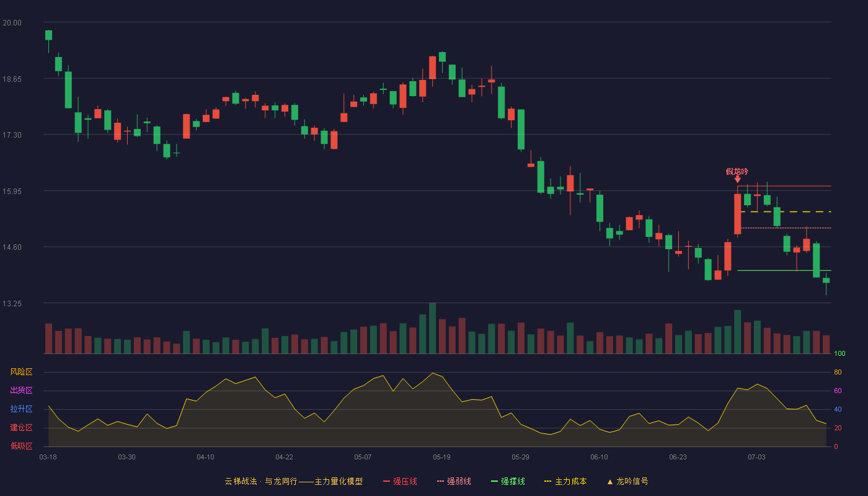Viewport: 868px width, 496px height.
Task: Toggle the 龙吟信号 legend item
Action: 627,481
